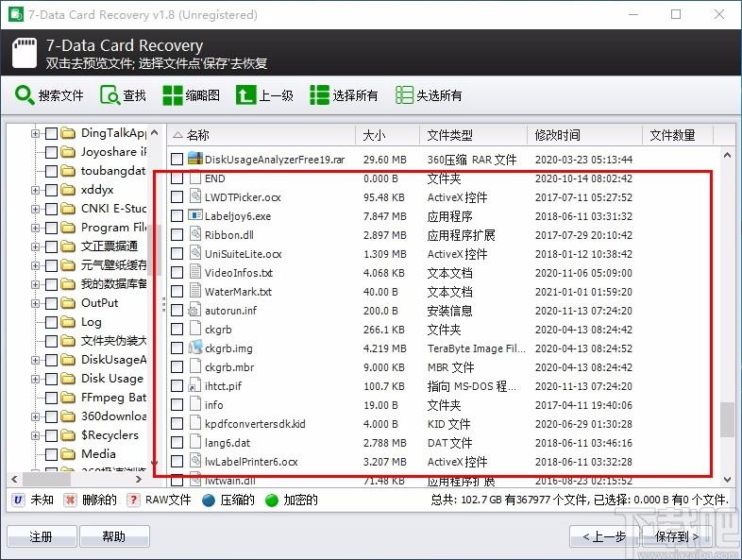Click the LWDTPicker.ocx file icon
The height and width of the screenshot is (560, 742).
point(195,196)
